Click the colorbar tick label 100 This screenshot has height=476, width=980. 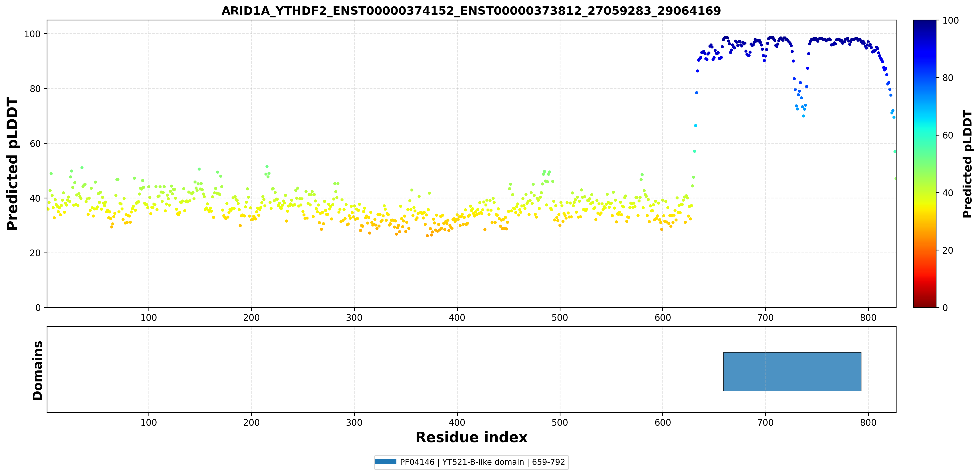click(x=950, y=21)
